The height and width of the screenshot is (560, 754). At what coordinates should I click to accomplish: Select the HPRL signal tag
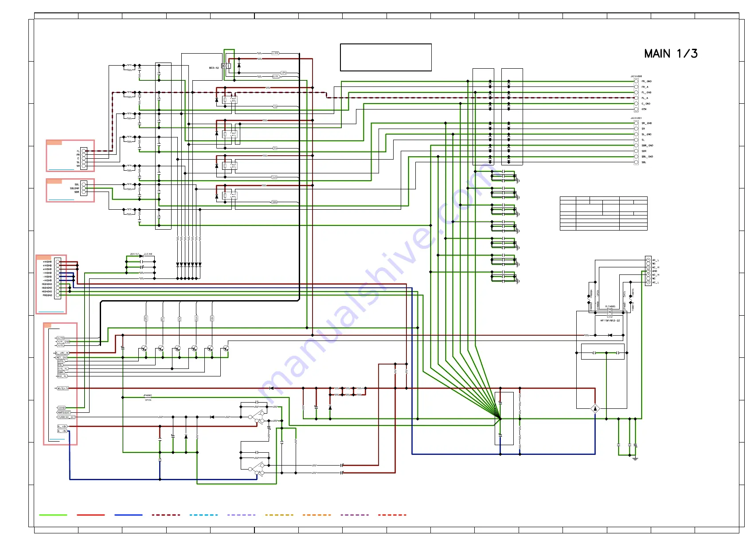coord(61,361)
